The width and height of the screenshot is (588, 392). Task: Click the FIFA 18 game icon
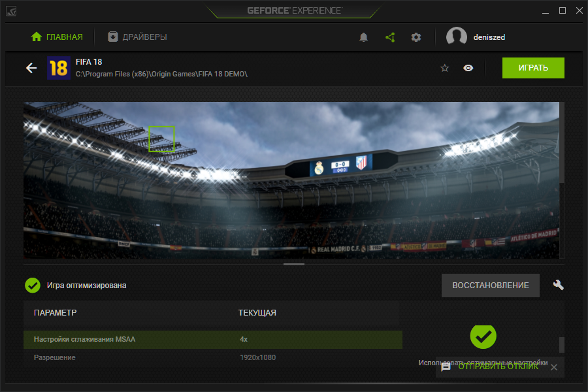59,68
